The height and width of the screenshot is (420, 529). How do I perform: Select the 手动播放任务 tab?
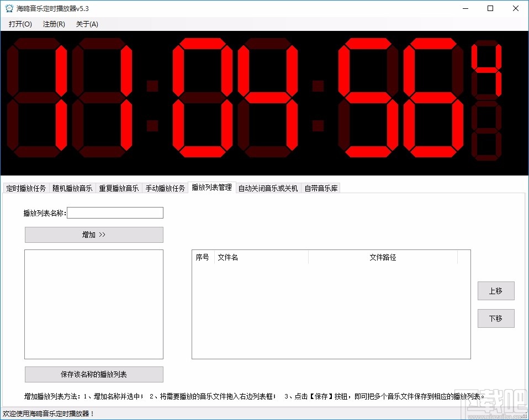point(165,188)
